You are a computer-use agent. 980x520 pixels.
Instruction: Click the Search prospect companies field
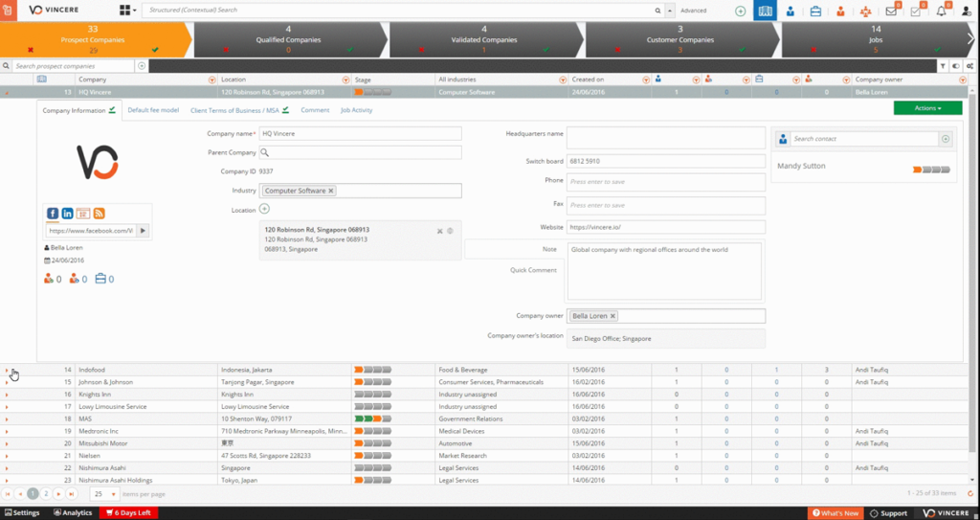click(73, 66)
